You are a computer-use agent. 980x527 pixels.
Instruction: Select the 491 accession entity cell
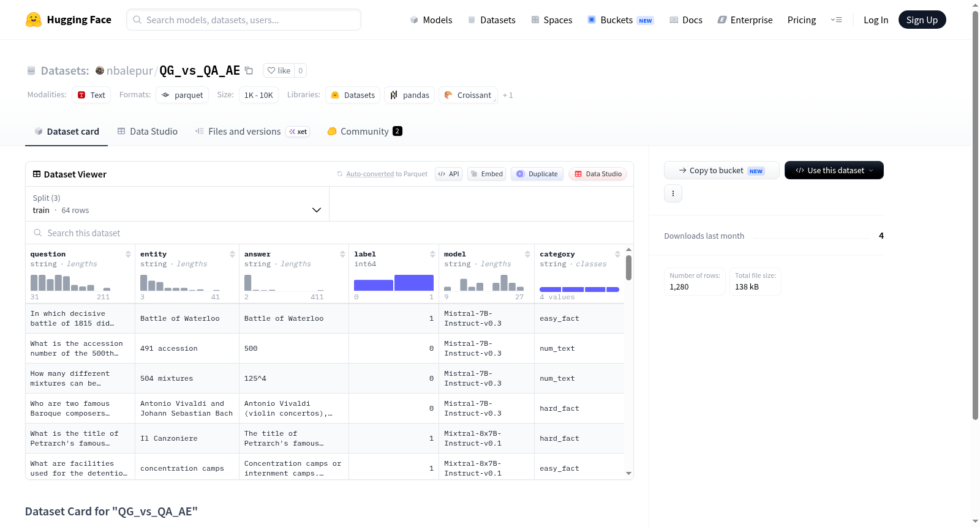tap(187, 348)
